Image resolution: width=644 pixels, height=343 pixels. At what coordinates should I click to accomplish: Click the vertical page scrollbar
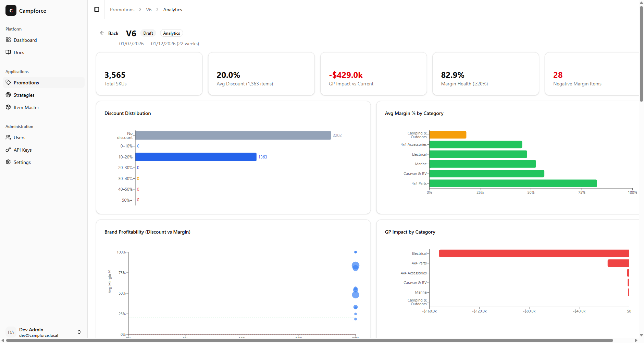click(x=641, y=54)
